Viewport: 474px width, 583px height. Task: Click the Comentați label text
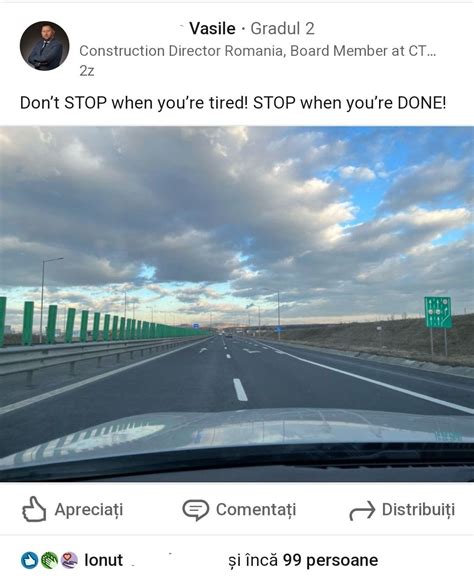(x=256, y=510)
